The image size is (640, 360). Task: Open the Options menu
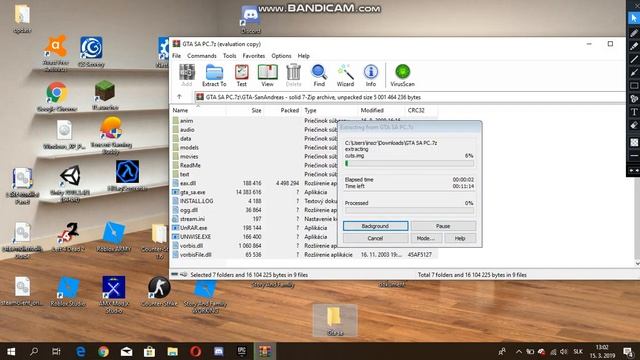pos(281,56)
